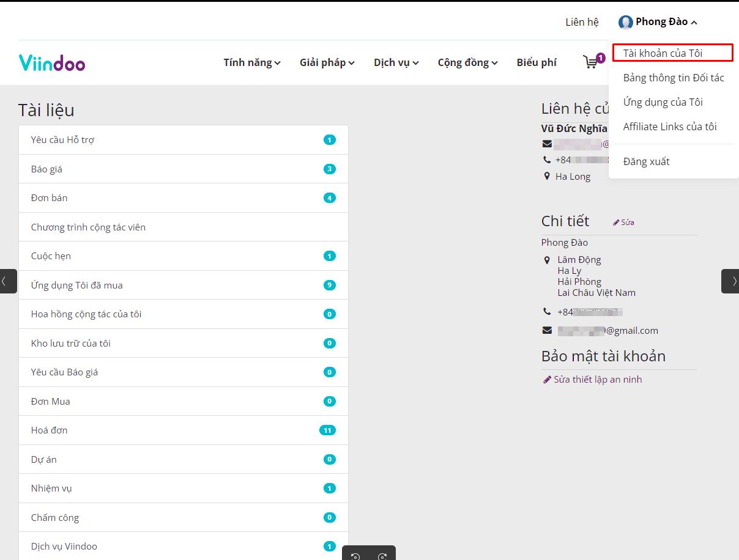The image size is (739, 560).
Task: Click the pencil icon beside Sửa
Action: click(616, 223)
